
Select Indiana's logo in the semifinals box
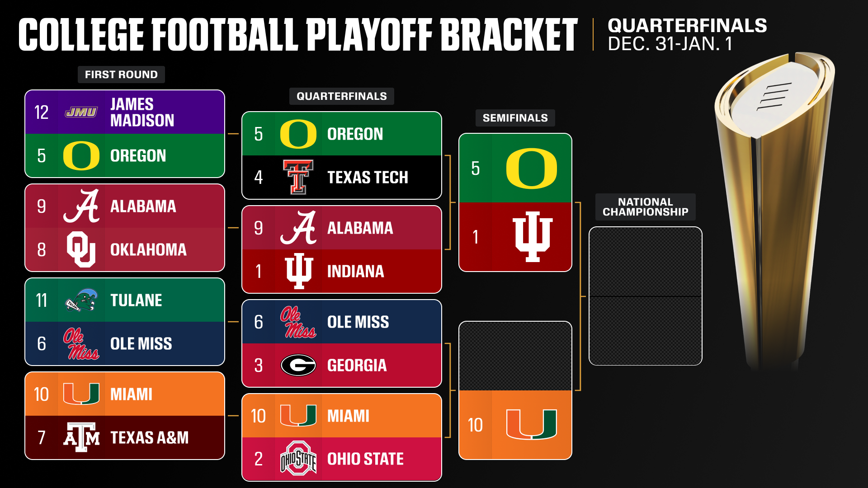[532, 237]
